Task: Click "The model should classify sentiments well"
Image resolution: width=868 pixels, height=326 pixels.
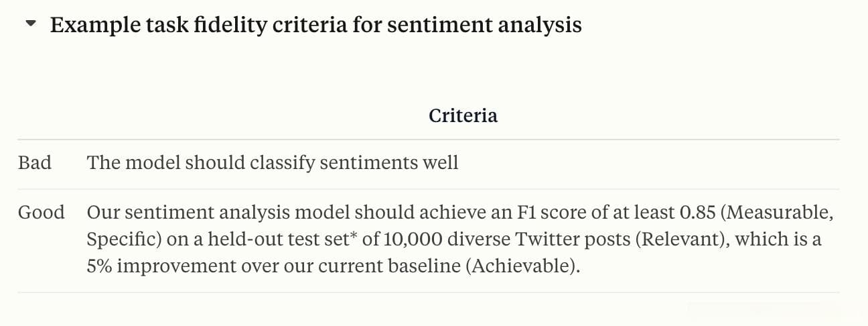Action: click(x=273, y=162)
